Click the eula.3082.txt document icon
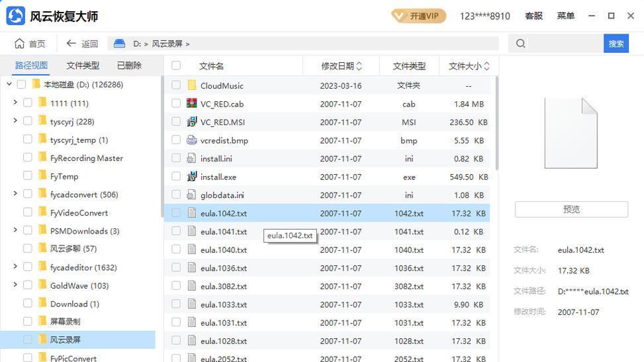This screenshot has width=644, height=362. [192, 286]
